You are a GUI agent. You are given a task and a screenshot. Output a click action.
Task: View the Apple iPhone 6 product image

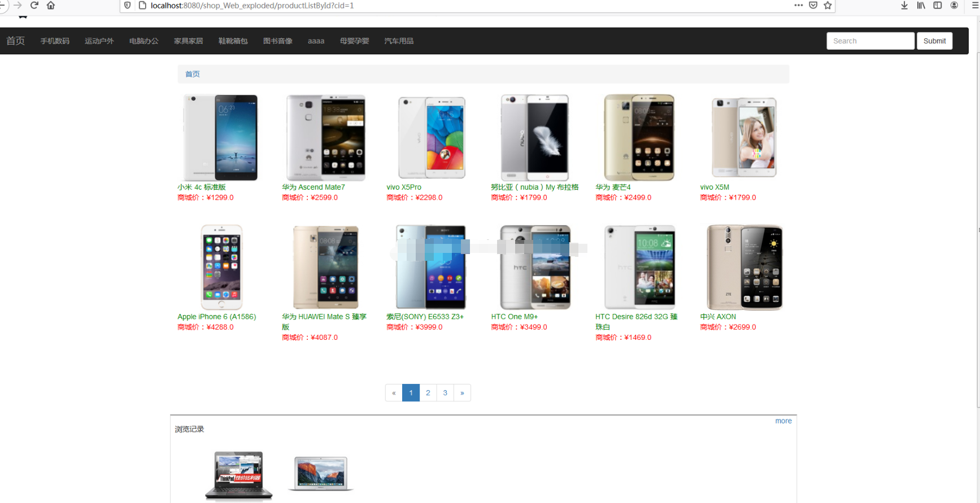point(221,267)
